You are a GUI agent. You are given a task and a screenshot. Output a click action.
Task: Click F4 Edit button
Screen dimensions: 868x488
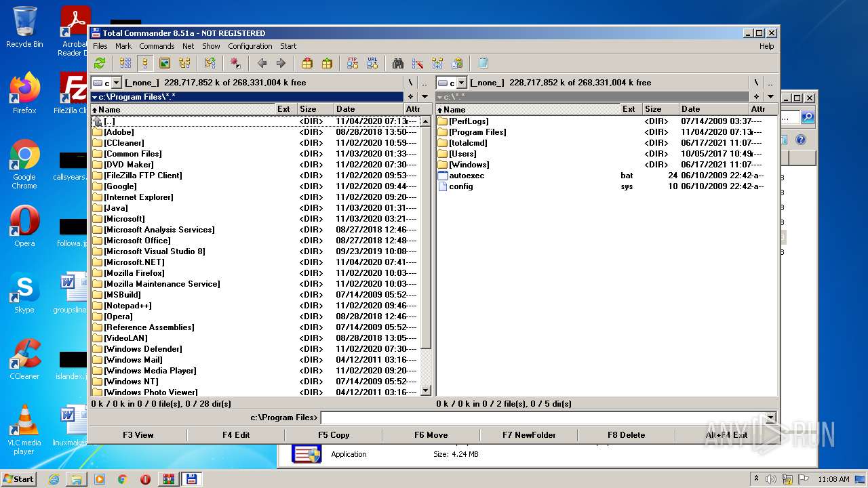pos(236,435)
